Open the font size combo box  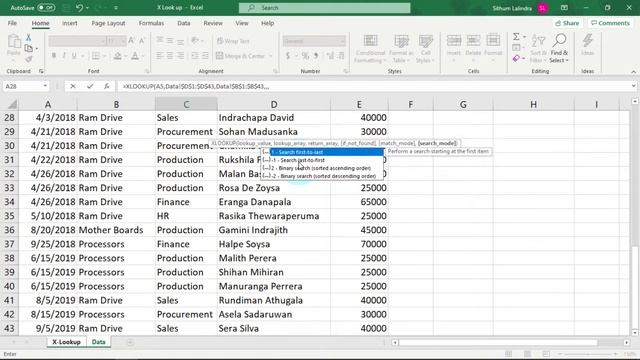(x=116, y=41)
